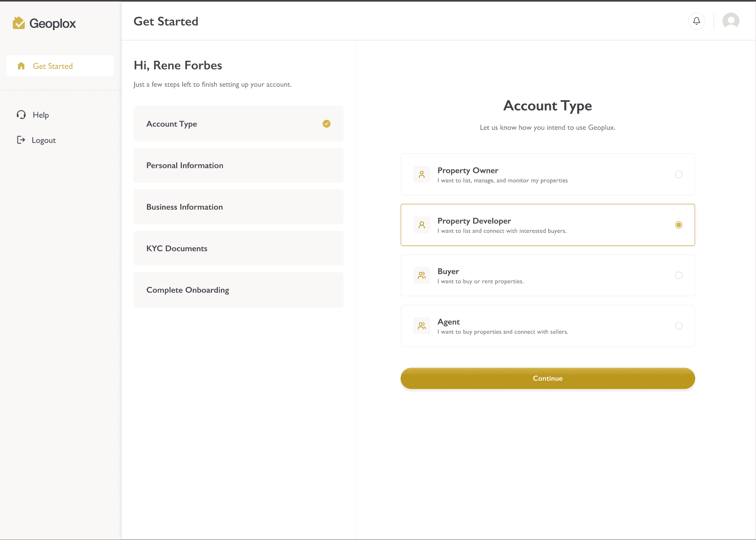The image size is (756, 540).
Task: Open the KYC Documents step
Action: pyautogui.click(x=238, y=248)
